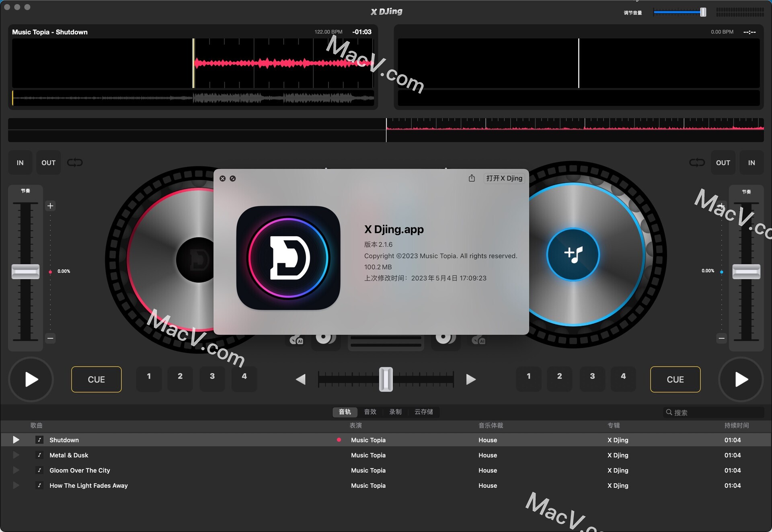Play the Metal & Dusk track from the list
Screen dimensions: 772x532
pyautogui.click(x=16, y=455)
